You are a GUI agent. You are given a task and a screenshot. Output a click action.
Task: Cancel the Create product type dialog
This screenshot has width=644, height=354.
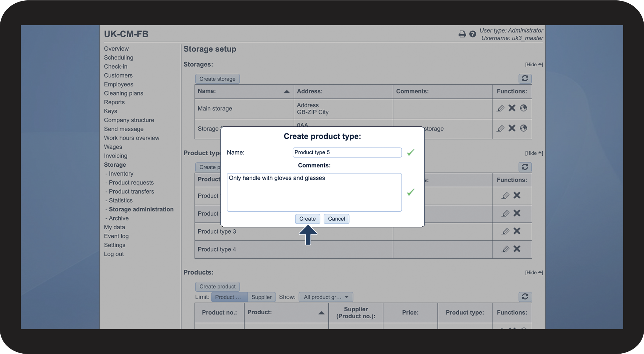point(336,219)
